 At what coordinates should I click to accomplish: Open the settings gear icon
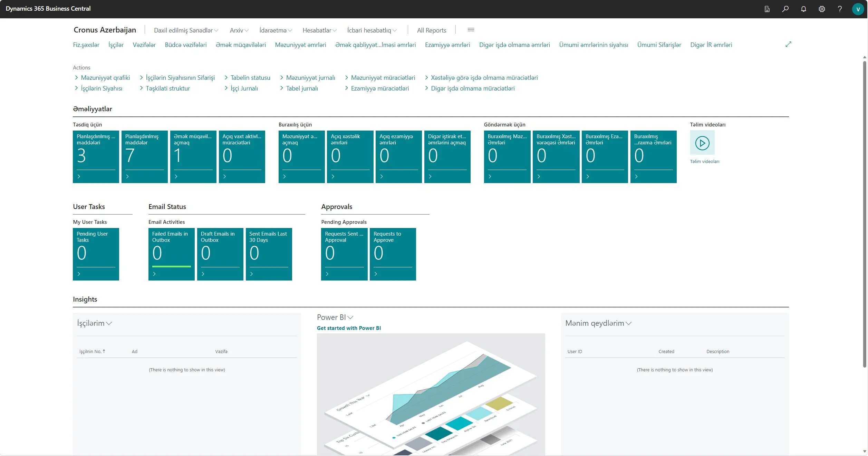822,9
